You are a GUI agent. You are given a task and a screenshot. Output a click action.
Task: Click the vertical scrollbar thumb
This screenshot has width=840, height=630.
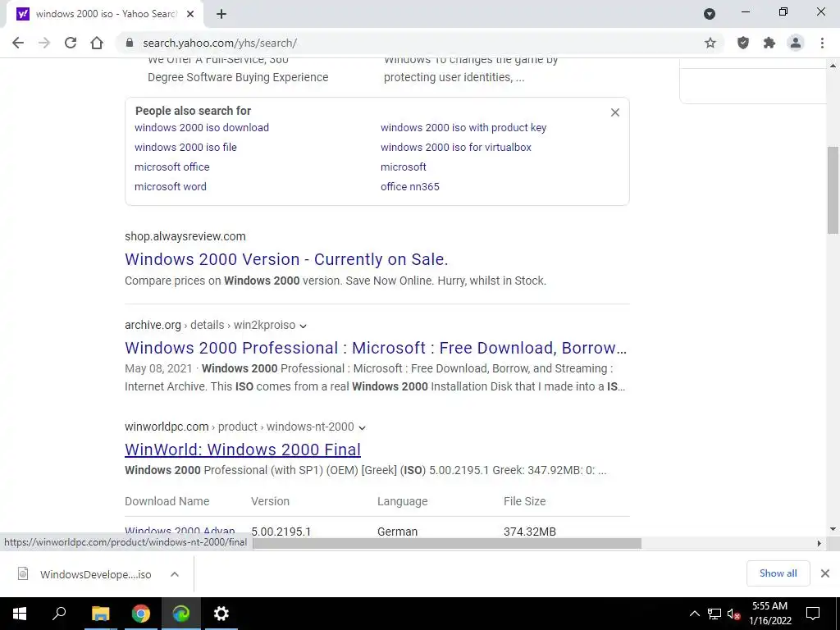[x=833, y=190]
